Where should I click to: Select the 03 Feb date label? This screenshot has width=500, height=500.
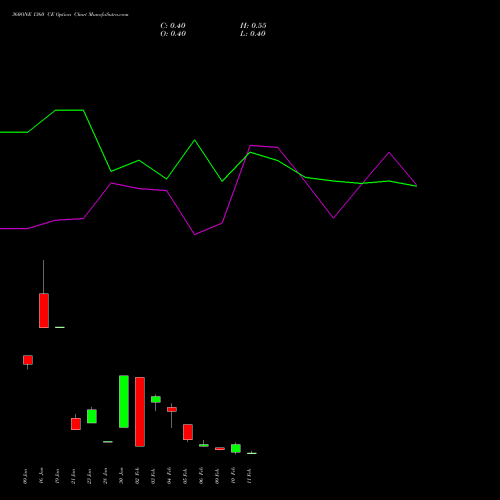154,476
